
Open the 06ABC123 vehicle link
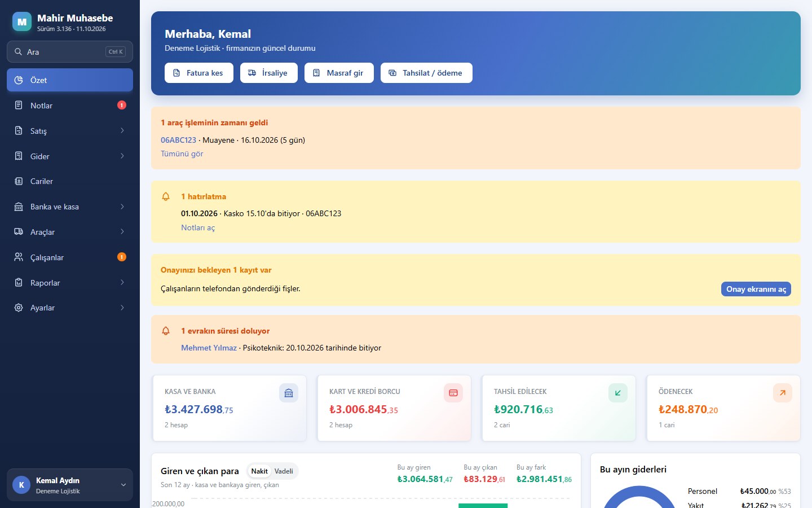pyautogui.click(x=178, y=140)
